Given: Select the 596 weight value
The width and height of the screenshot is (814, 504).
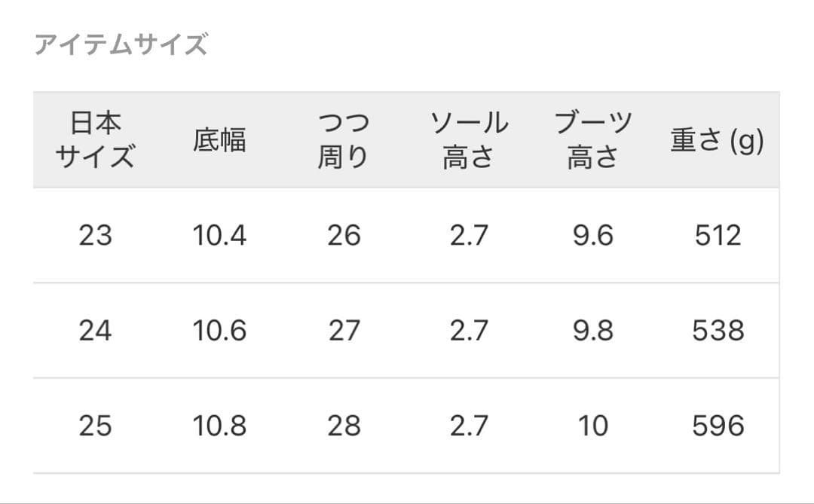Looking at the screenshot, I should (x=718, y=426).
